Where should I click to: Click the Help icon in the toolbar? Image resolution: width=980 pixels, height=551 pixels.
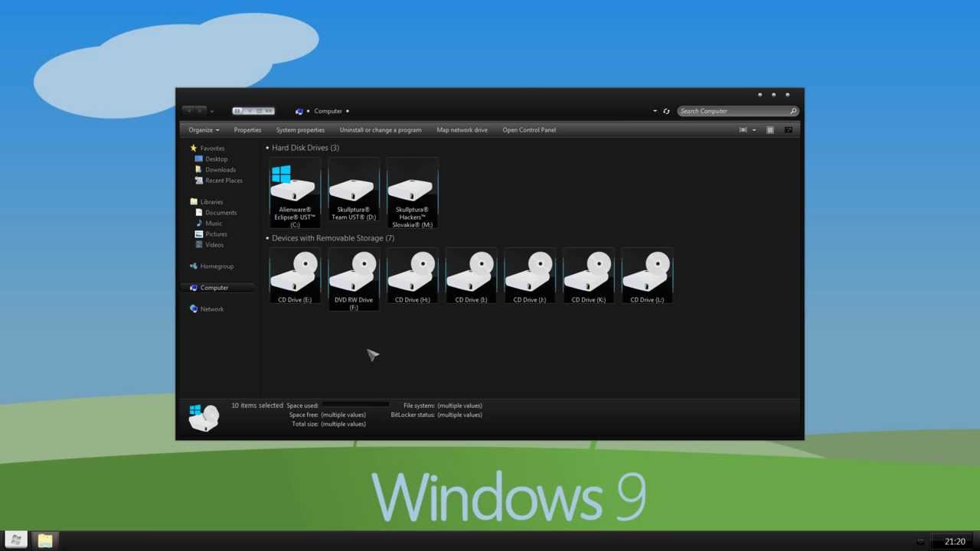789,130
